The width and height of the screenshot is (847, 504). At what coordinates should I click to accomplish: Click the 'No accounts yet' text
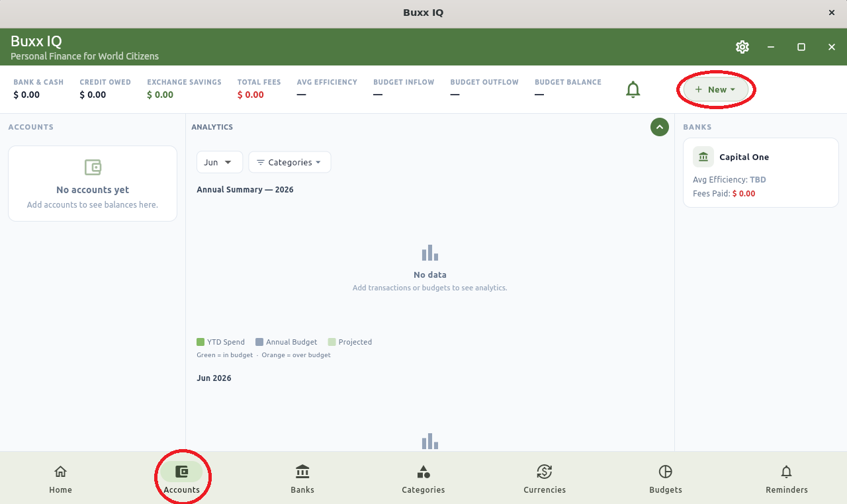(93, 190)
